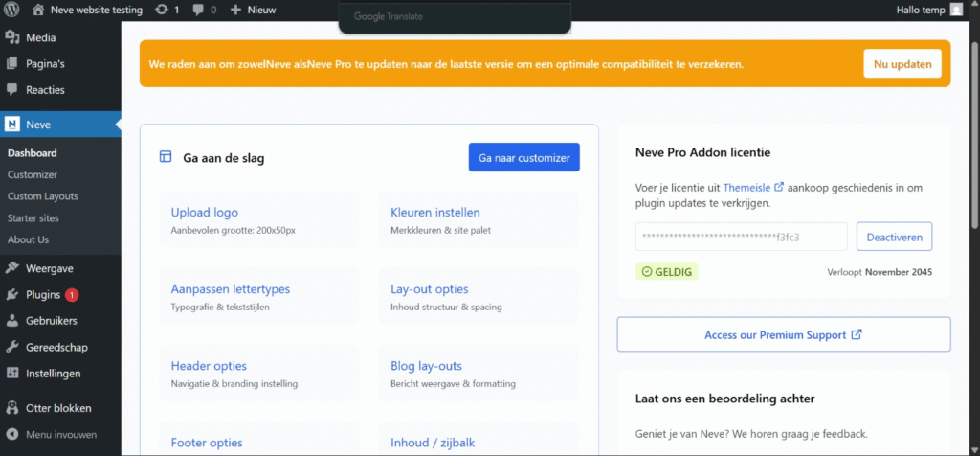Open the Instellingen settings menu
The height and width of the screenshot is (456, 980).
tap(53, 374)
